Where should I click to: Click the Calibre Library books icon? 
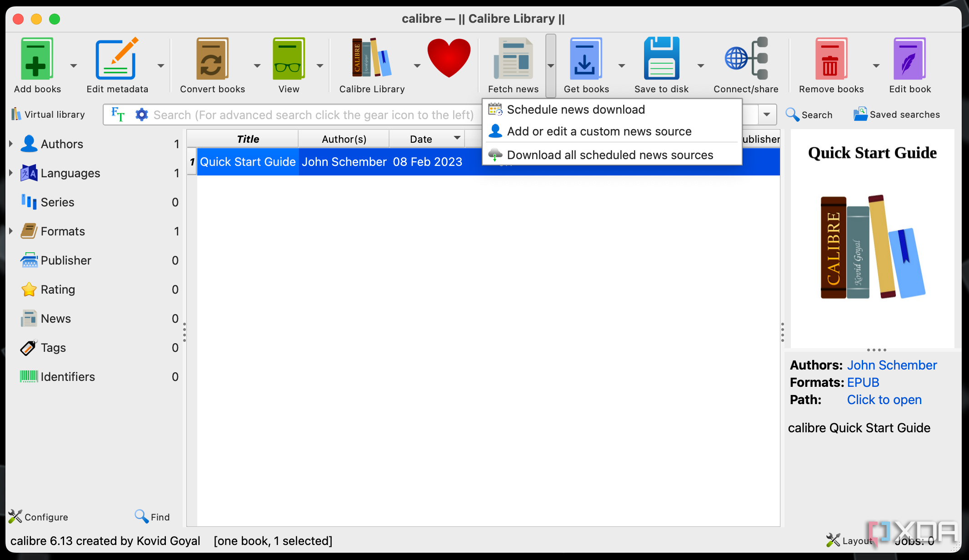coord(372,58)
